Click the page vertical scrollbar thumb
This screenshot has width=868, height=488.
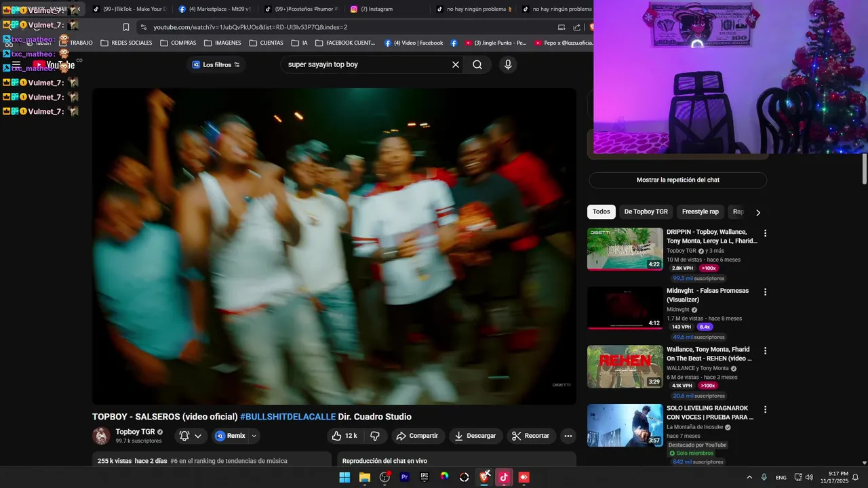865,168
